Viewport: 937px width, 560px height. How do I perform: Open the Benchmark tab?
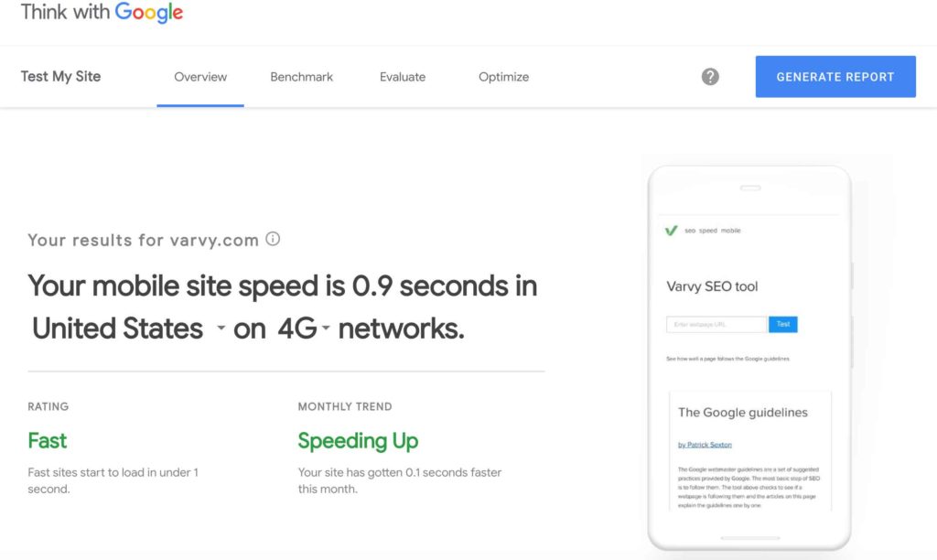301,77
